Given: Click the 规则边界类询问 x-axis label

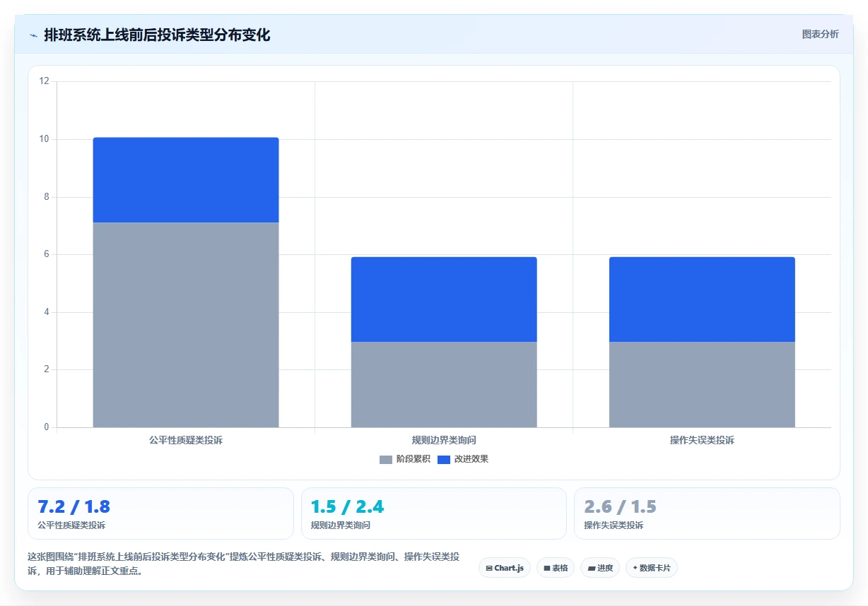Looking at the screenshot, I should click(x=444, y=440).
